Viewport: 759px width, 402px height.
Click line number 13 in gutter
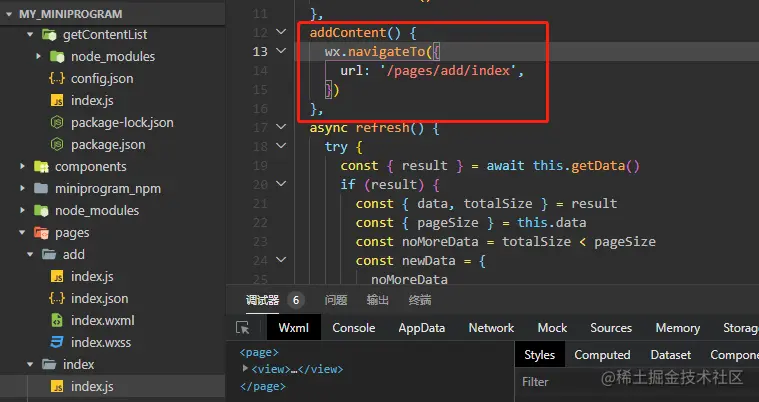pos(260,51)
